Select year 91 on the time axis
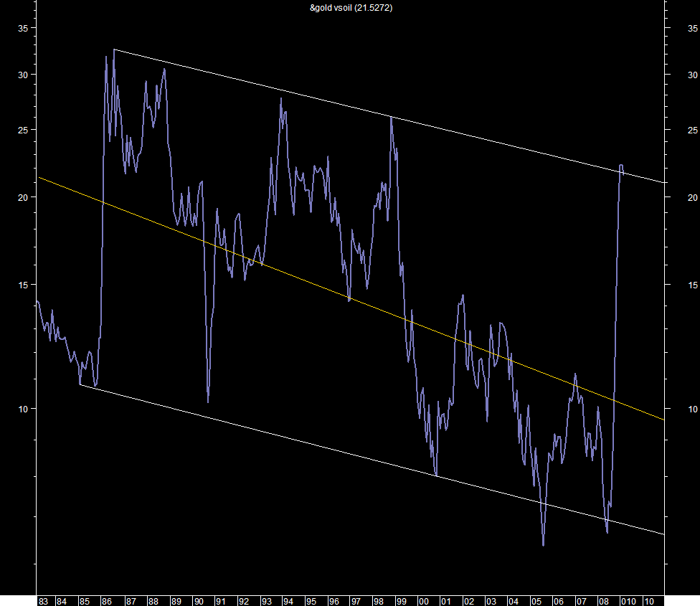This screenshot has height=606, width=700. click(x=220, y=601)
